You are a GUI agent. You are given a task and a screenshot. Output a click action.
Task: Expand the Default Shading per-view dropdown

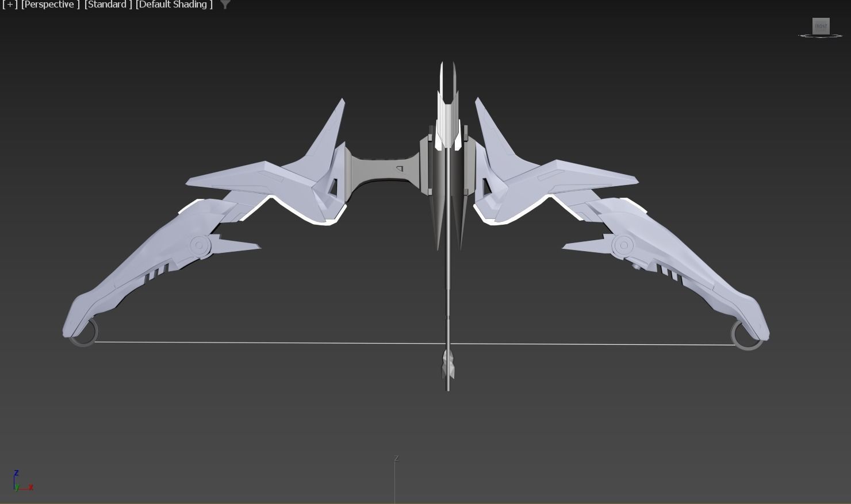[x=174, y=5]
